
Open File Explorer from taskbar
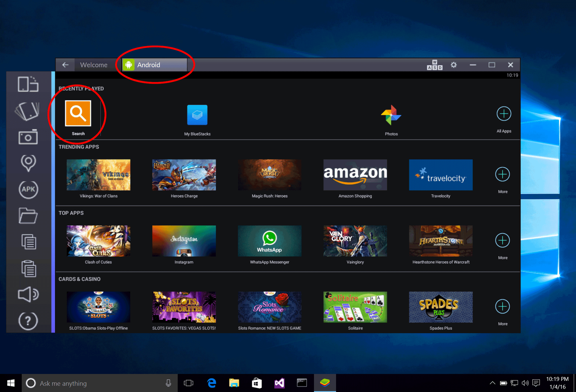[x=234, y=383]
